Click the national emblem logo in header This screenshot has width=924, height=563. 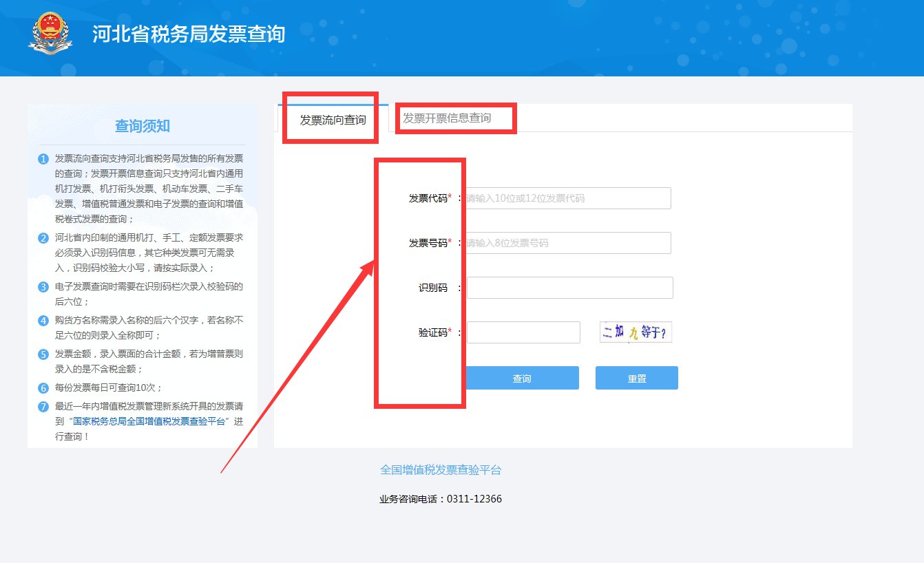point(50,31)
